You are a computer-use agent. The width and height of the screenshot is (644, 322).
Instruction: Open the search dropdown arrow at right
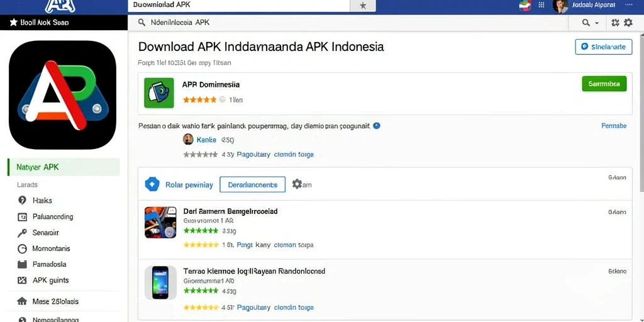click(597, 23)
